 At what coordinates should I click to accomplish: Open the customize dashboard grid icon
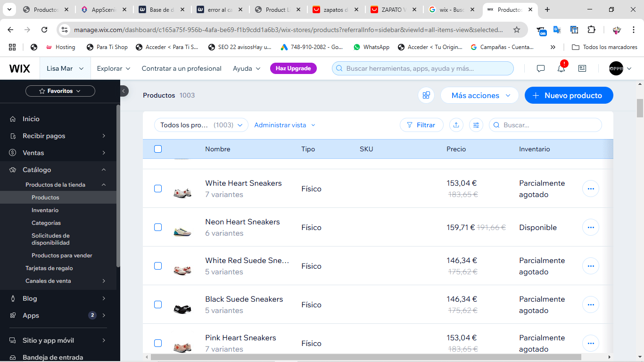[426, 95]
